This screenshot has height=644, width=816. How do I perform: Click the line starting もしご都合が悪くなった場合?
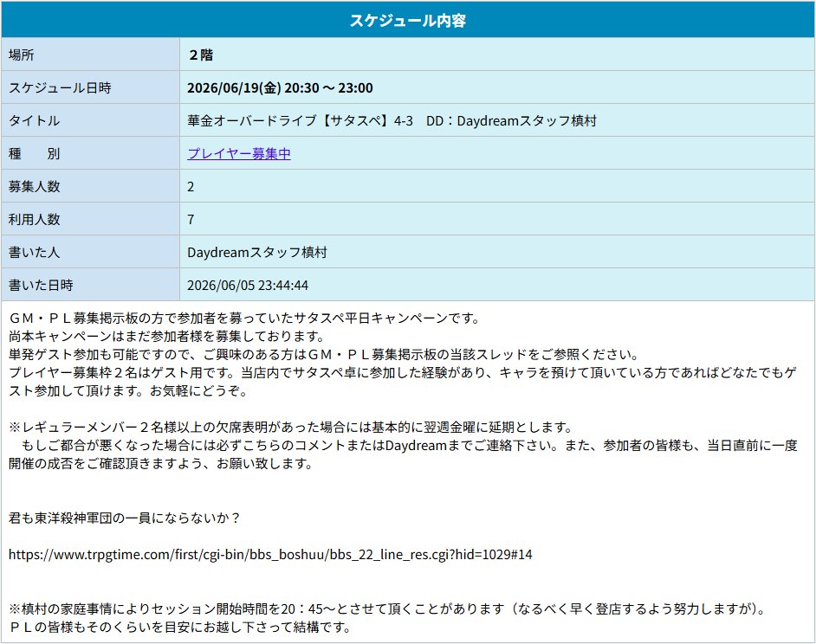point(403,454)
